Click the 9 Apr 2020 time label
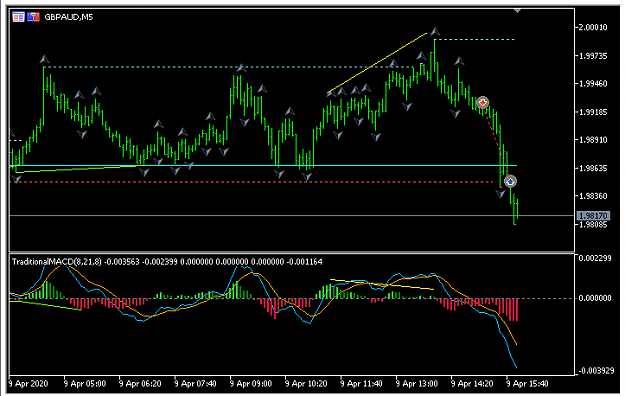This screenshot has height=396, width=625. coord(28,384)
